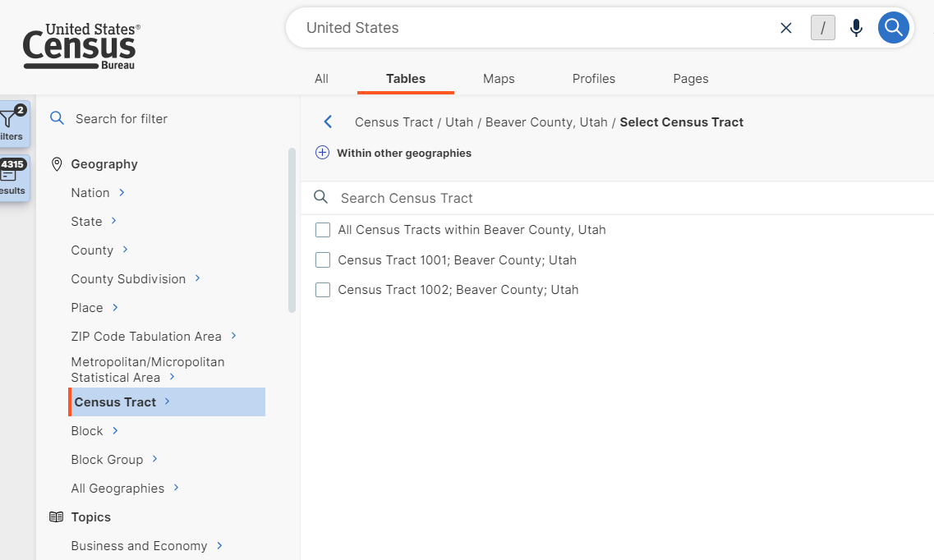Click Within other geographies

(x=395, y=153)
